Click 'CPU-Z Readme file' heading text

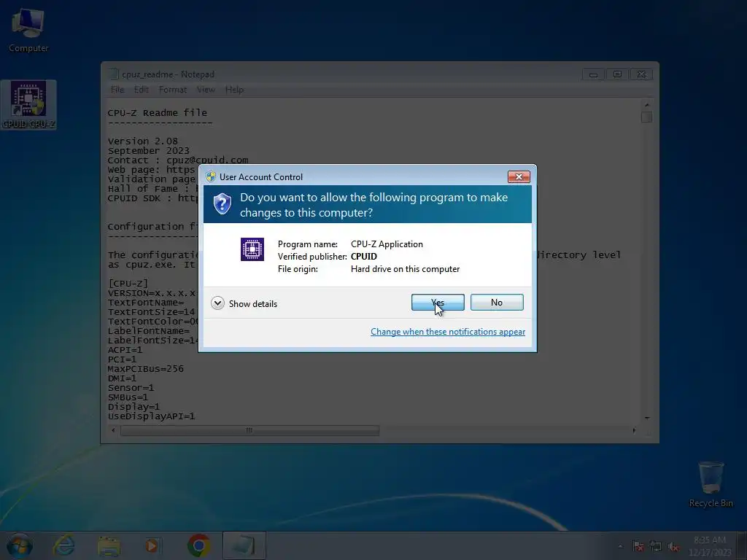tap(158, 113)
